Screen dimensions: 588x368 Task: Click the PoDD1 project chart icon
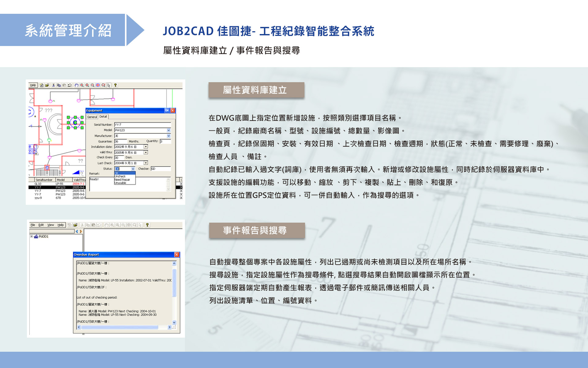coord(36,236)
